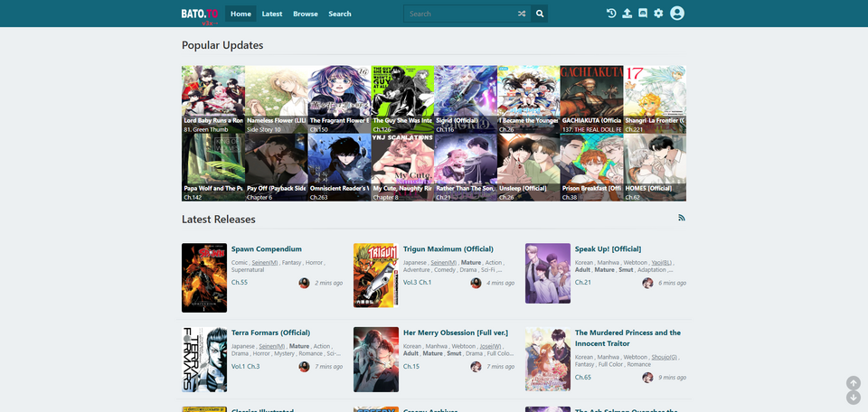
Task: Open Papa Wolf and The Pu cover
Action: pyautogui.click(x=213, y=167)
